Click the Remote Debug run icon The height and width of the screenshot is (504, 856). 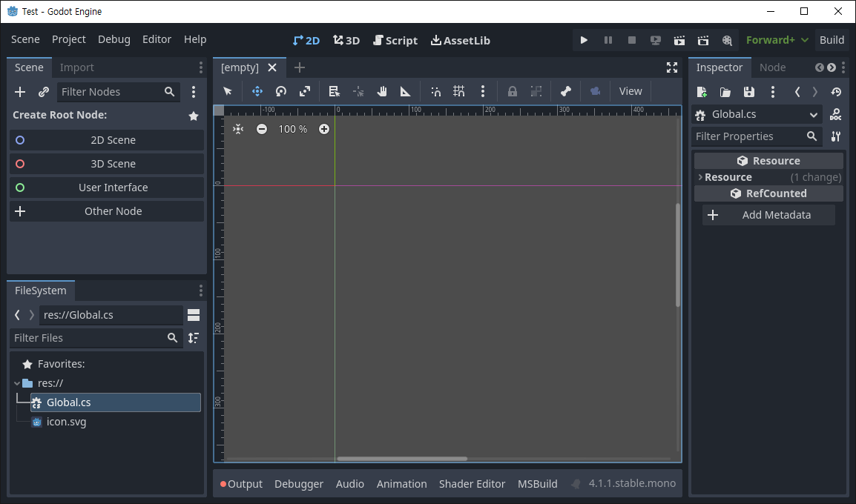(x=655, y=40)
